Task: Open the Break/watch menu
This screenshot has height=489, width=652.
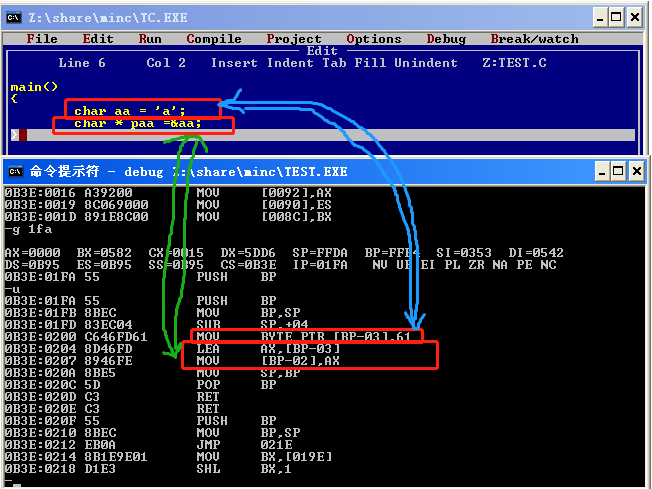Action: click(534, 39)
